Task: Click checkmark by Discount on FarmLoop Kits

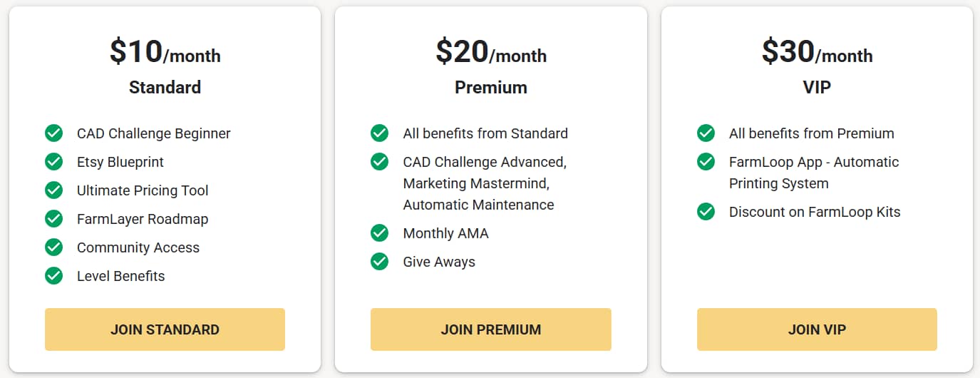Action: point(706,212)
